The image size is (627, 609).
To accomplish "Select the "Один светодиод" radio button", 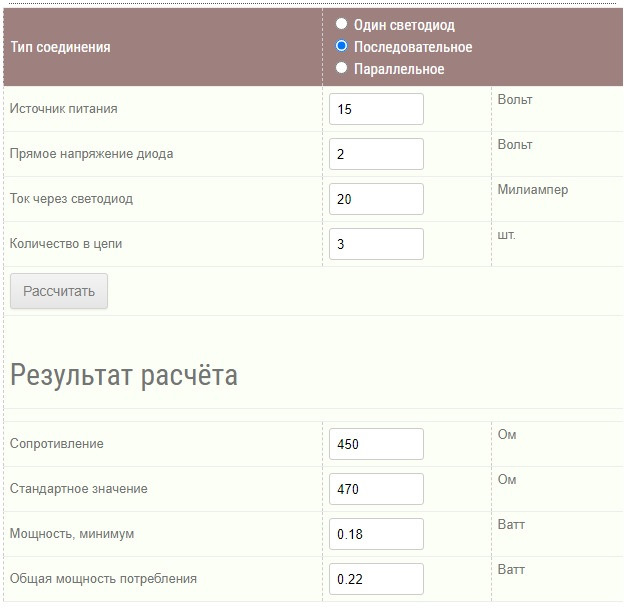I will (342, 24).
